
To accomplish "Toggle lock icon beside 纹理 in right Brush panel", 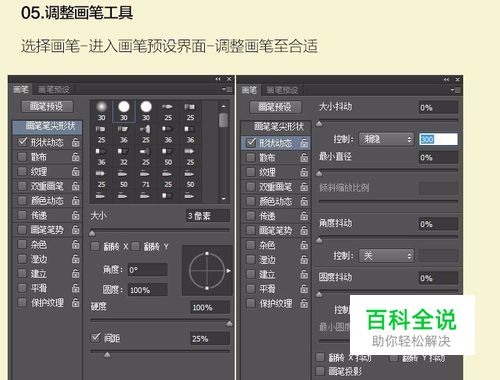I will (x=304, y=172).
